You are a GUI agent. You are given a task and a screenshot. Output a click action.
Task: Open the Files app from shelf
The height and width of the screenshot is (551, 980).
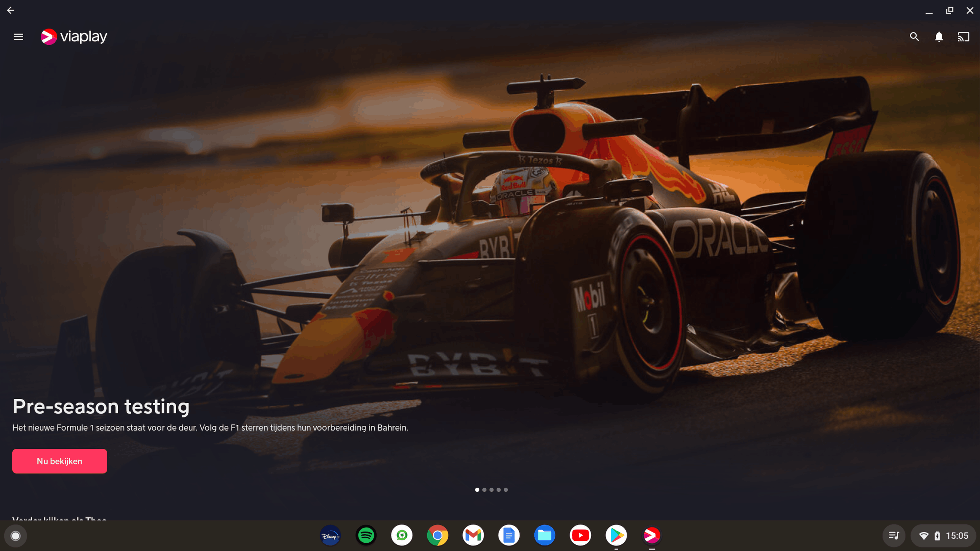pos(545,536)
